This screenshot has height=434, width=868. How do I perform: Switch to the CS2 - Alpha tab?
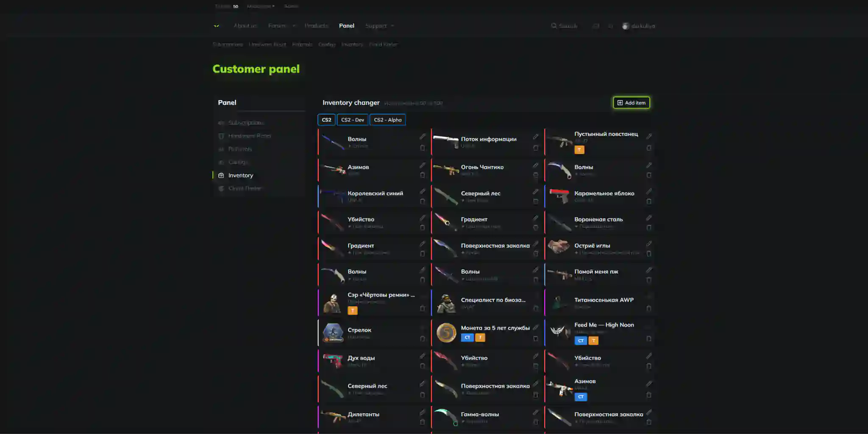(388, 120)
